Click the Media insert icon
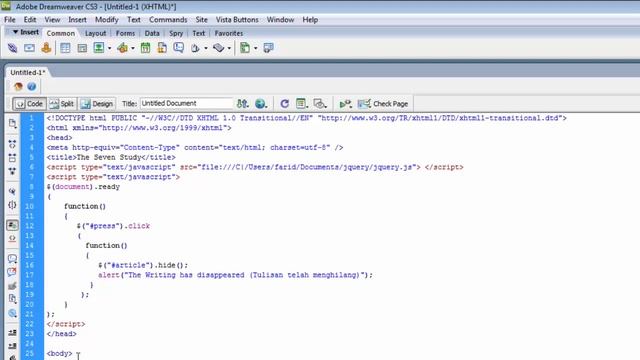This screenshot has width=640, height=360. pyautogui.click(x=122, y=48)
